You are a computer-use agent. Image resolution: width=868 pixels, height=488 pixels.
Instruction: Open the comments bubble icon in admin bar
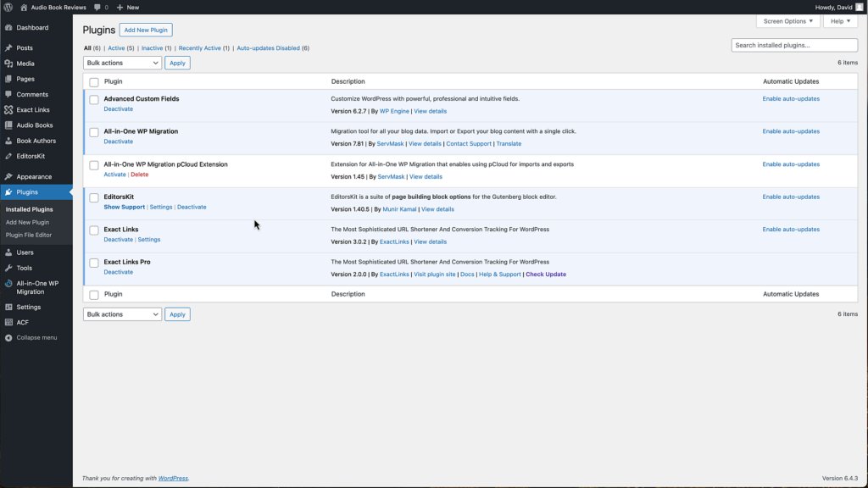98,7
